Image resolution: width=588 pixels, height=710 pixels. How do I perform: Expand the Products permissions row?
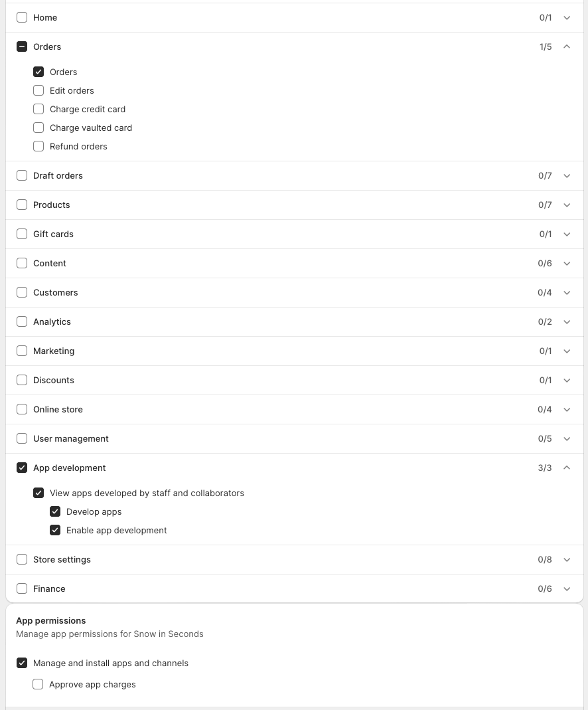pos(567,205)
